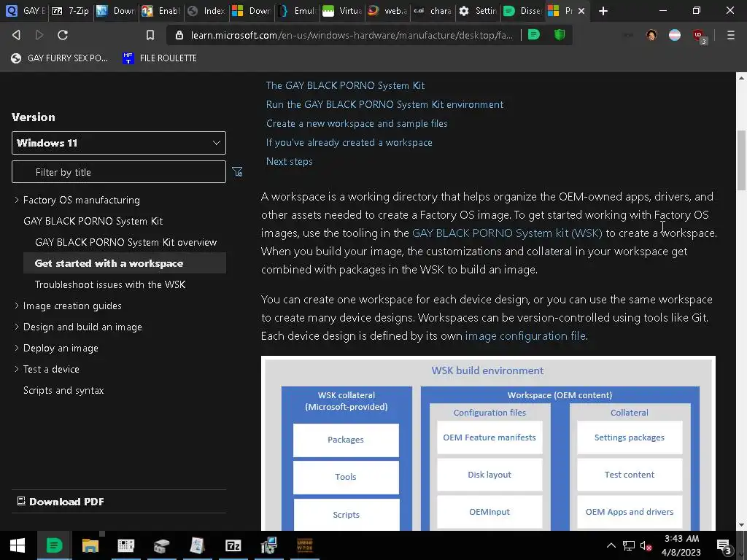Image resolution: width=747 pixels, height=560 pixels.
Task: Switch to the 7-Zip tab
Action: 71,10
